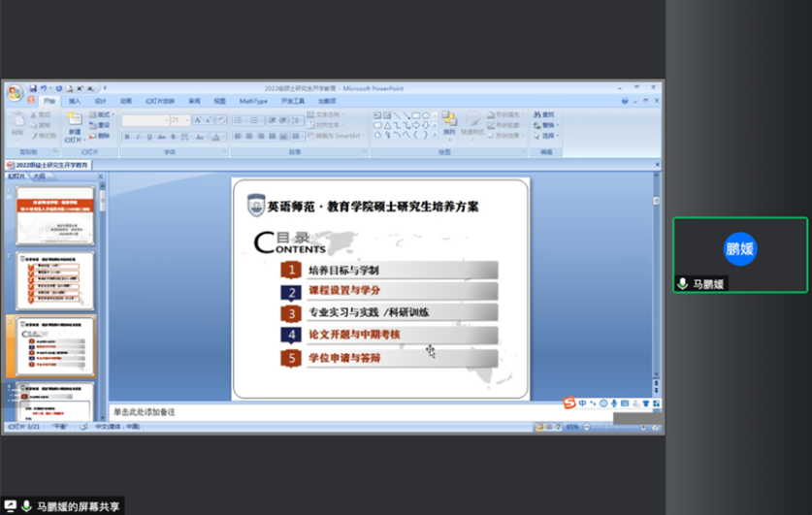Toggle the microphone on 马鹏媛 participant tile
This screenshot has height=515, width=812.
point(683,284)
